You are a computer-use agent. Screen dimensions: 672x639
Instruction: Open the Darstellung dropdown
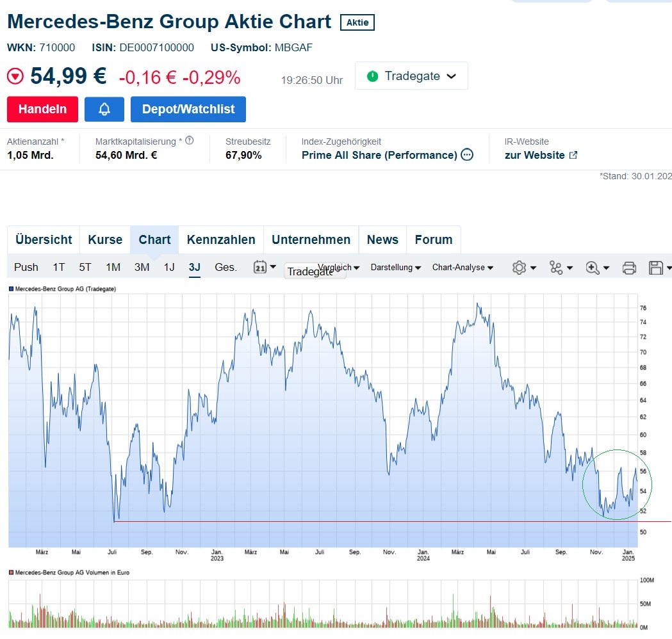pyautogui.click(x=395, y=267)
